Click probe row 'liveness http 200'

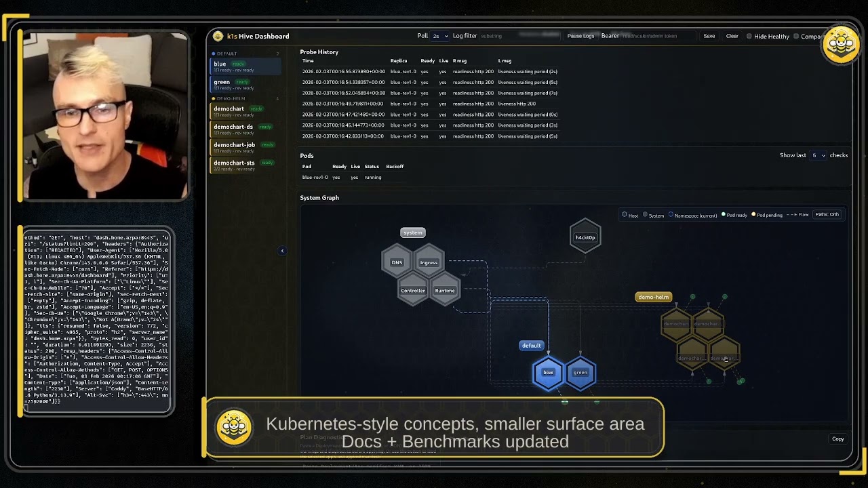(430, 104)
